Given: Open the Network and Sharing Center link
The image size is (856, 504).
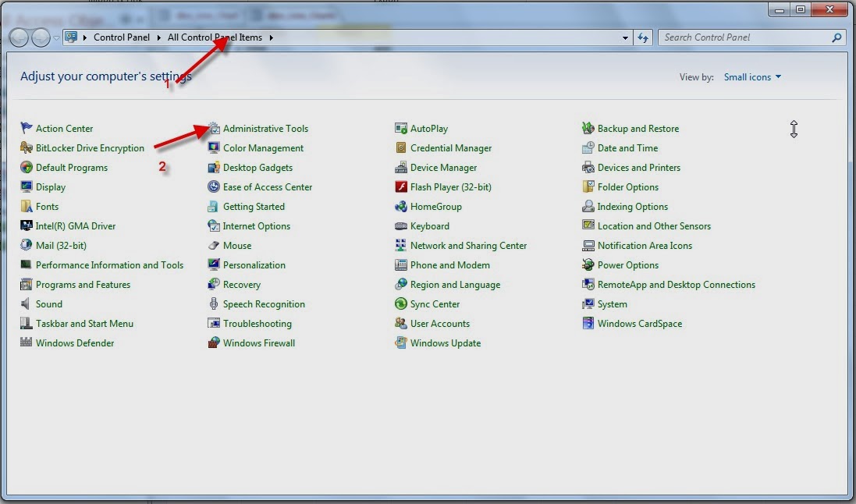Looking at the screenshot, I should pyautogui.click(x=468, y=246).
